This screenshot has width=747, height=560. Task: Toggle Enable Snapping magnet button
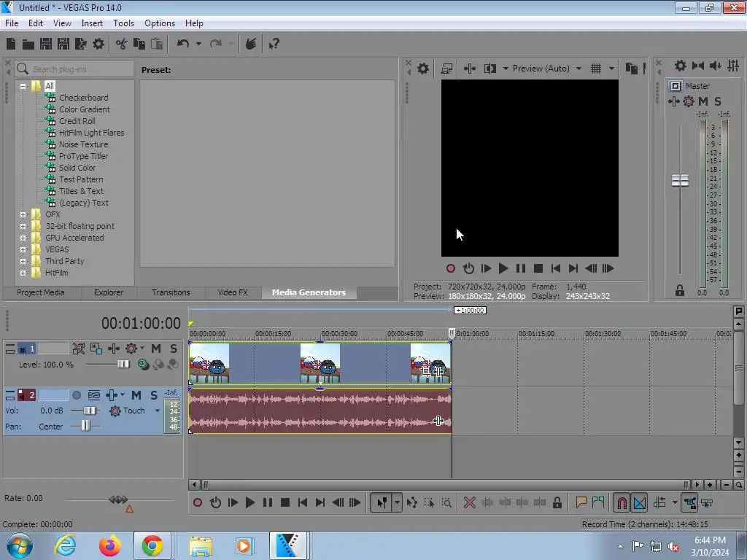point(622,502)
